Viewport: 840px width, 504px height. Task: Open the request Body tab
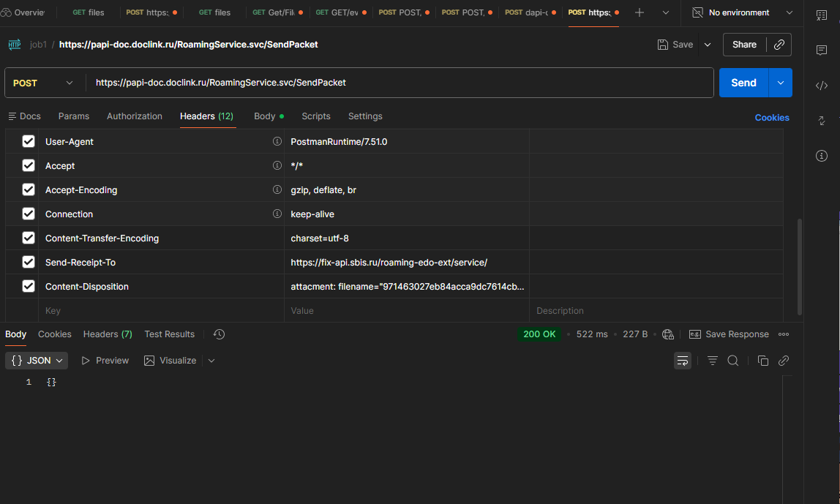point(269,116)
